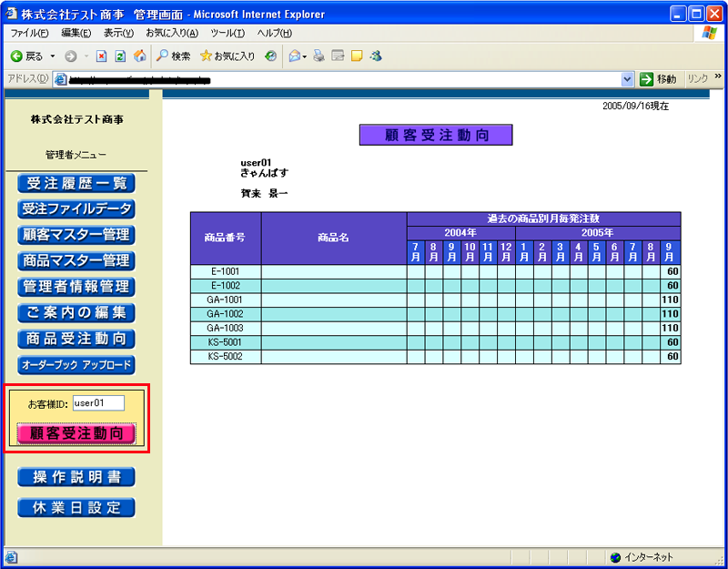Open the address bar dropdown arrow
Viewport: 728px width, 569px height.
pyautogui.click(x=627, y=78)
